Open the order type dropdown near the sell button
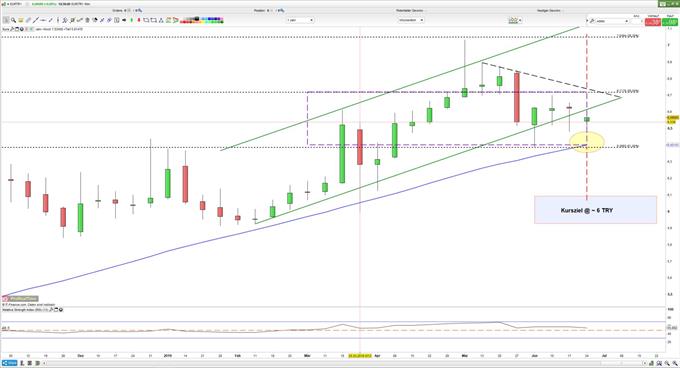 coord(611,21)
